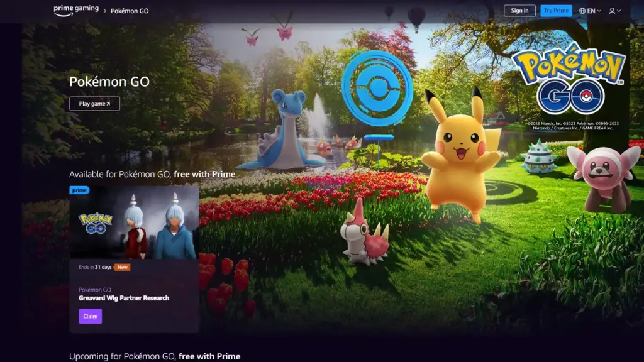Open the user account menu
Image resolution: width=644 pixels, height=362 pixels.
[x=614, y=11]
